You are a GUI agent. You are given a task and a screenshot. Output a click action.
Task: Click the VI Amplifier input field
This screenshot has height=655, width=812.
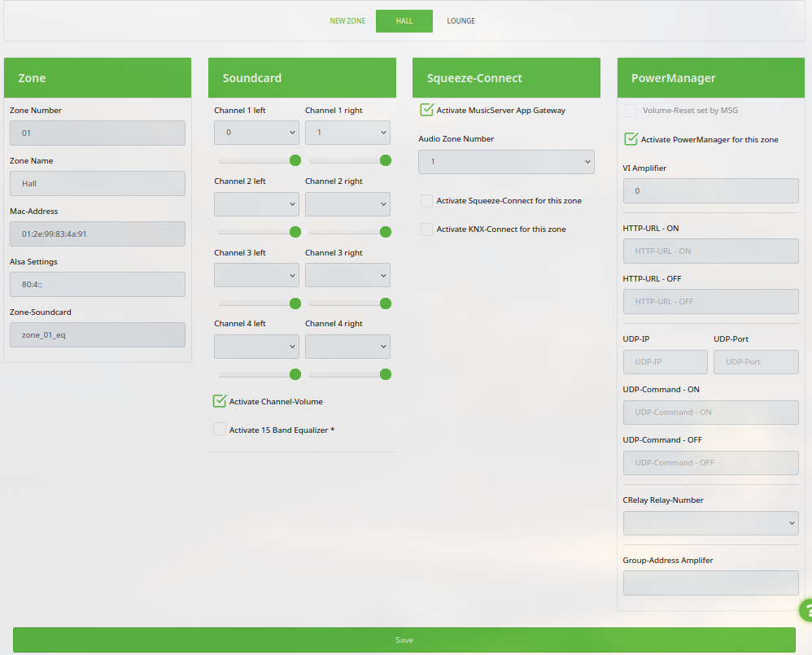[x=710, y=191]
